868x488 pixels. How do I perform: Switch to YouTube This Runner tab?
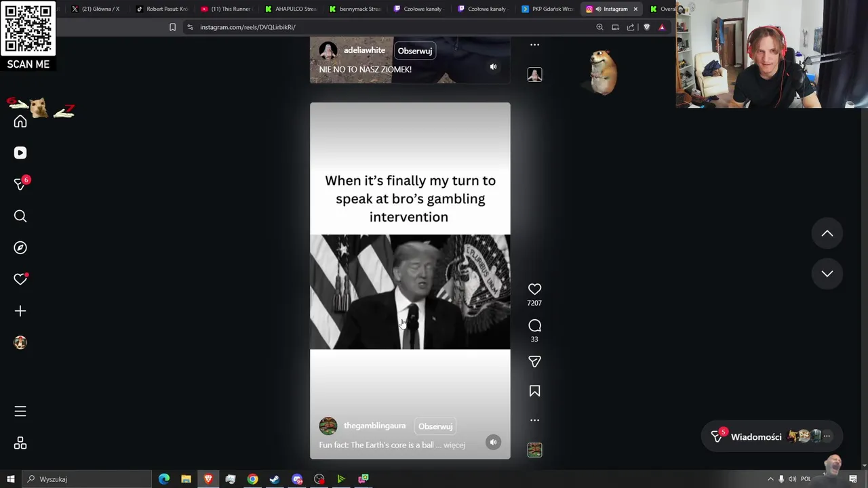[x=227, y=9]
